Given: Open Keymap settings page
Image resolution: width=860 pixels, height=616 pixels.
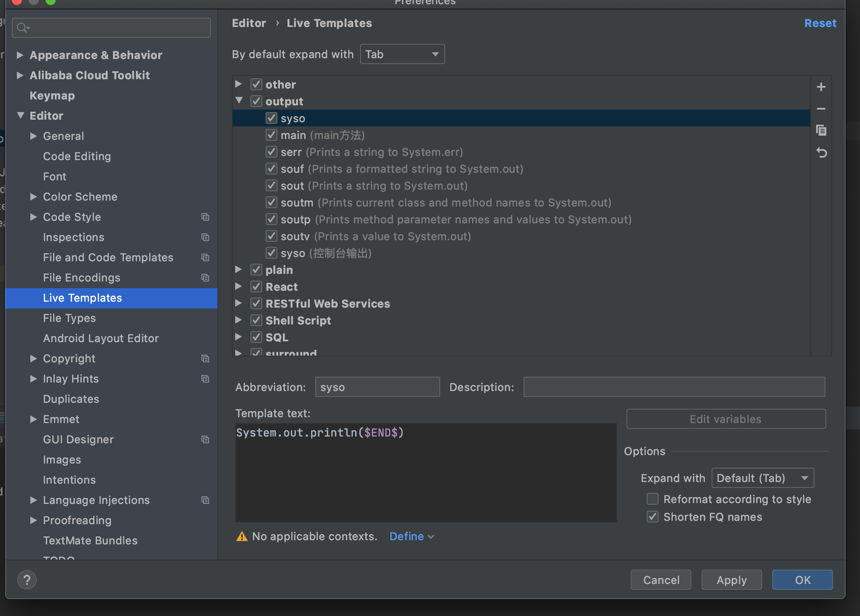Looking at the screenshot, I should (x=52, y=96).
